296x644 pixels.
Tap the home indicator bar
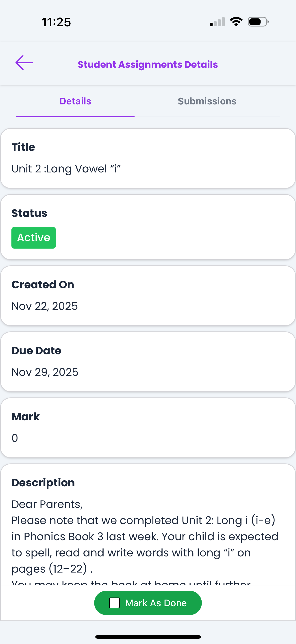tap(148, 637)
